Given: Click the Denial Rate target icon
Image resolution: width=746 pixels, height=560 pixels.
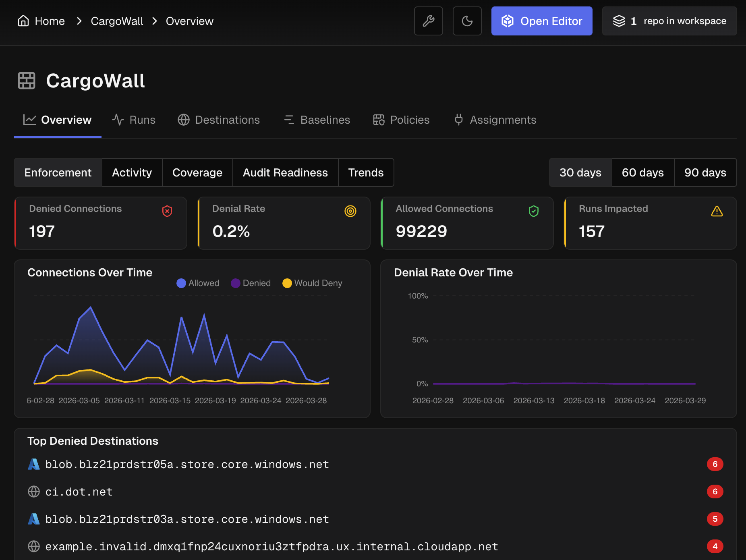Looking at the screenshot, I should click(x=350, y=211).
